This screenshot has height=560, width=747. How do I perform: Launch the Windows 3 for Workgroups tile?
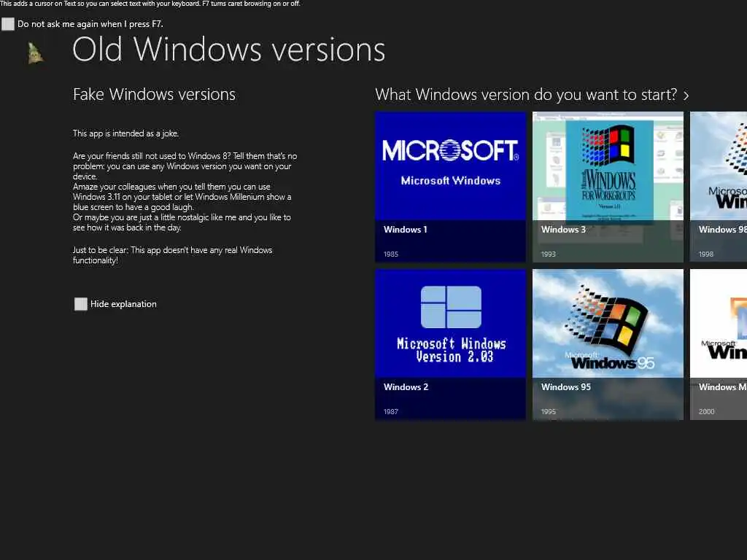coord(608,187)
